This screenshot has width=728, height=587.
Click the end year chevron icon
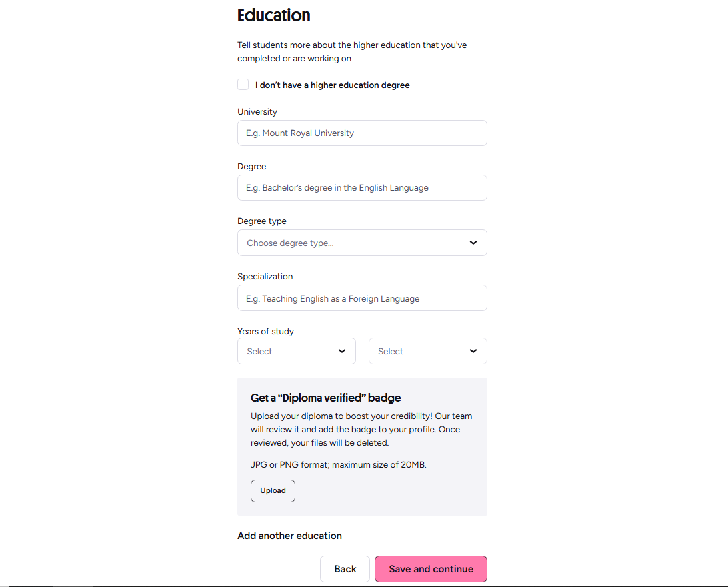click(473, 351)
